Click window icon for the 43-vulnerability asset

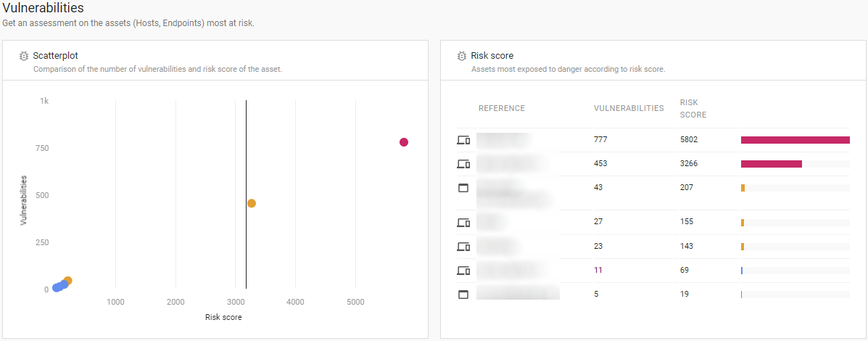pos(463,188)
